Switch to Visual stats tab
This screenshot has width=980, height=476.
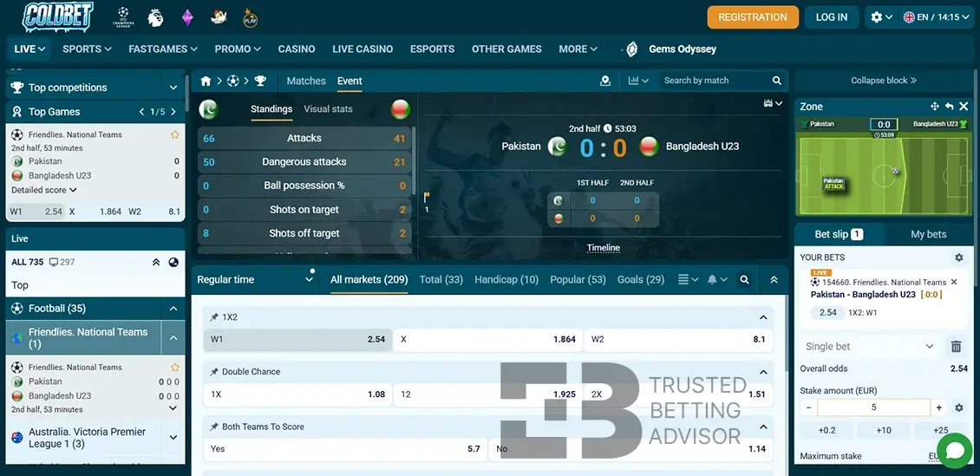[328, 108]
